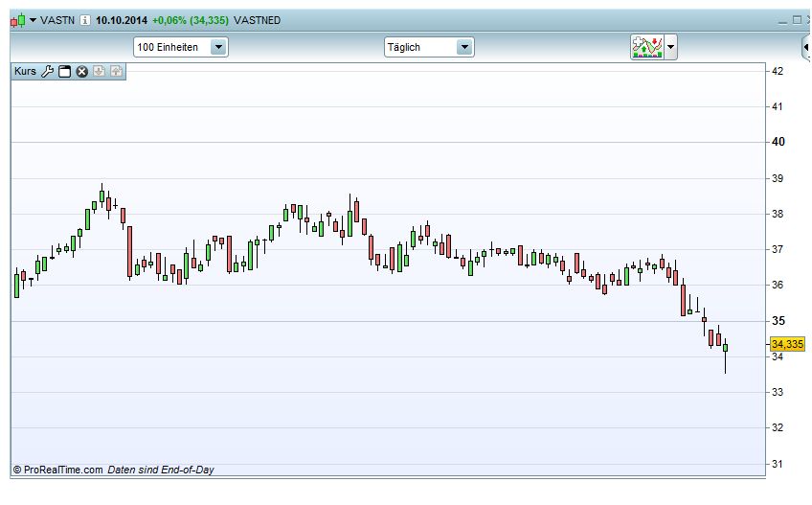Click the info icon next to VASTN

tap(85, 20)
